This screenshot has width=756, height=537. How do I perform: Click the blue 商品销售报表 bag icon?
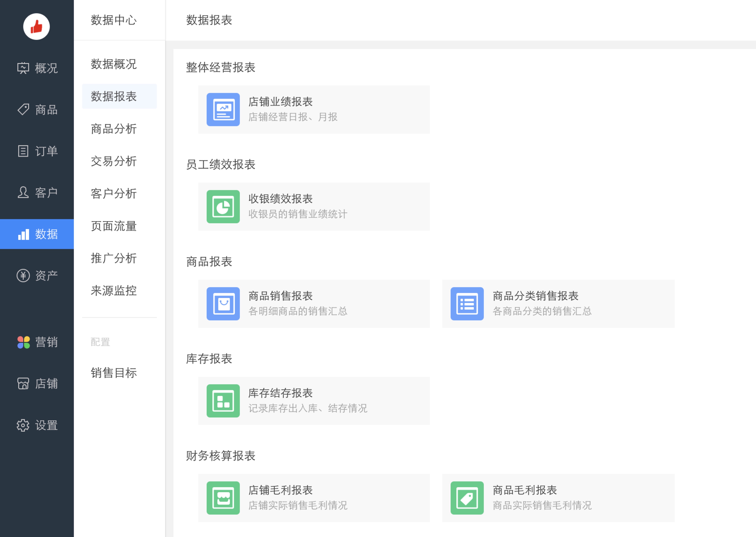(223, 304)
